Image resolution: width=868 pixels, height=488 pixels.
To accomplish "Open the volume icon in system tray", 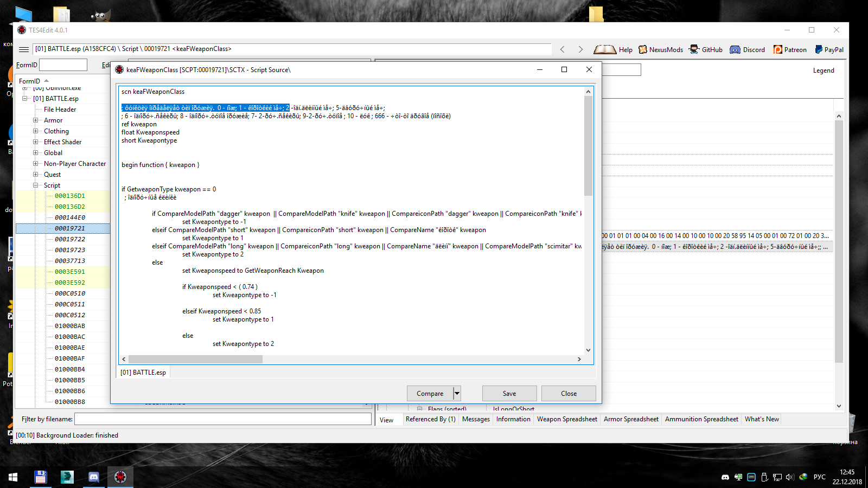I will pyautogui.click(x=789, y=477).
